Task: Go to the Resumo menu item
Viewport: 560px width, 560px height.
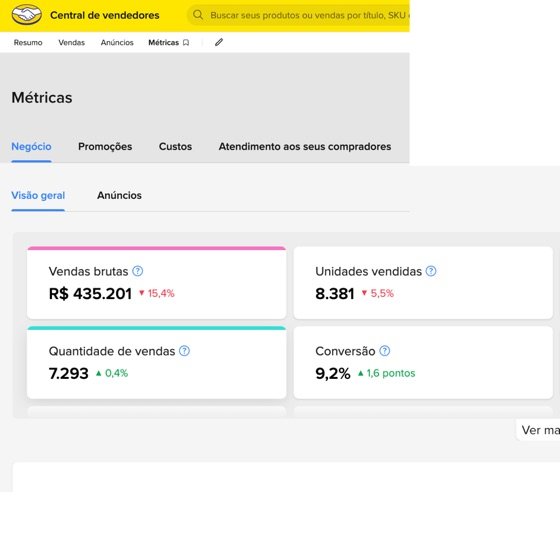Action: point(28,42)
